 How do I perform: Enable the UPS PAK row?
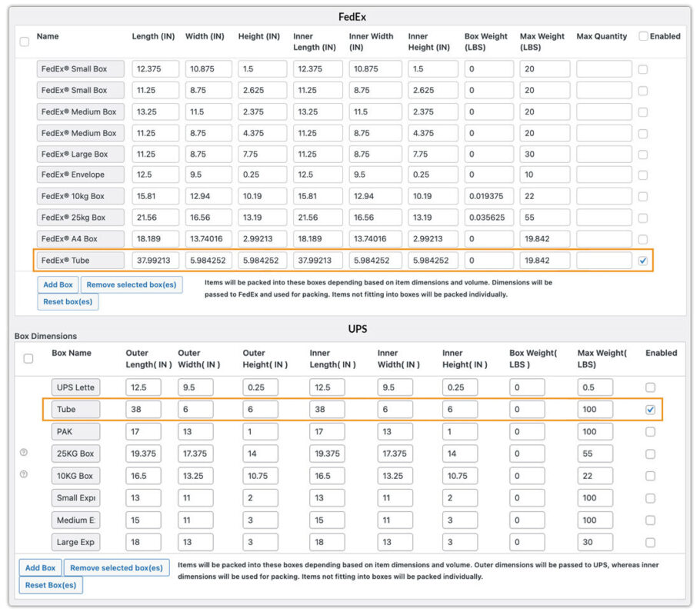(x=651, y=431)
